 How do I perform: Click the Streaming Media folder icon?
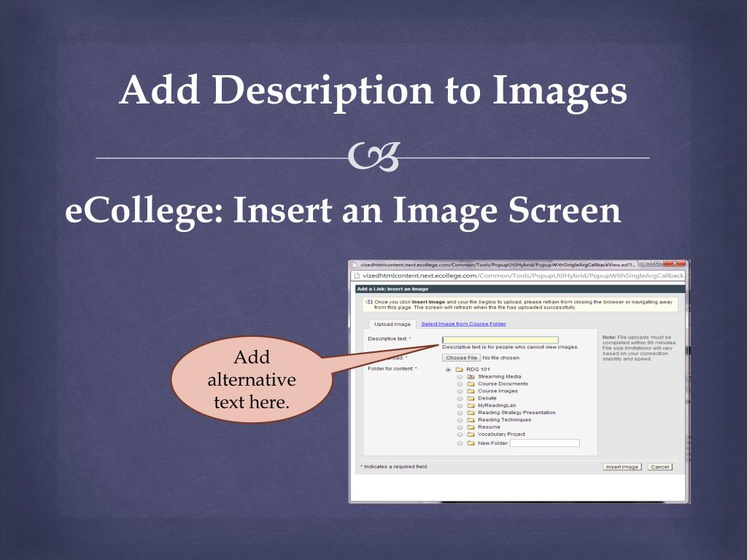click(471, 377)
